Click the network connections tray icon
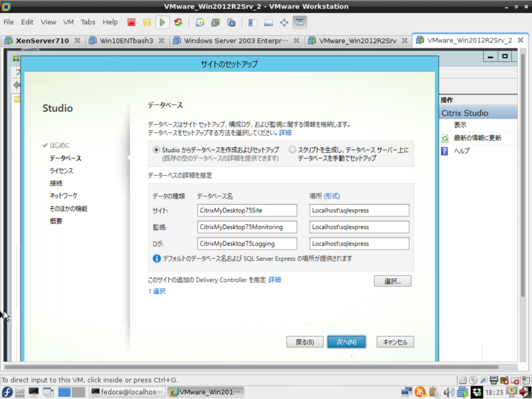 406,392
